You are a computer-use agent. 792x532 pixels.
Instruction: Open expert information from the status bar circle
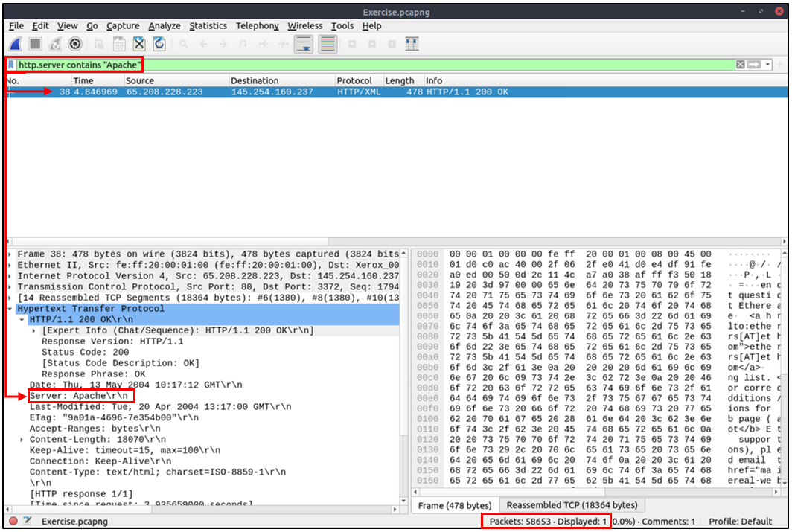(x=13, y=521)
